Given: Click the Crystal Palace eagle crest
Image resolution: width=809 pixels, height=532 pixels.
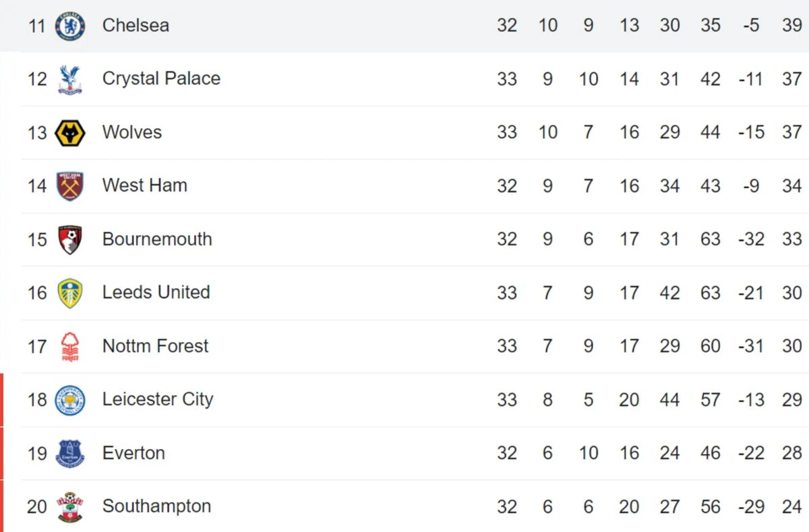Looking at the screenshot, I should point(70,79).
